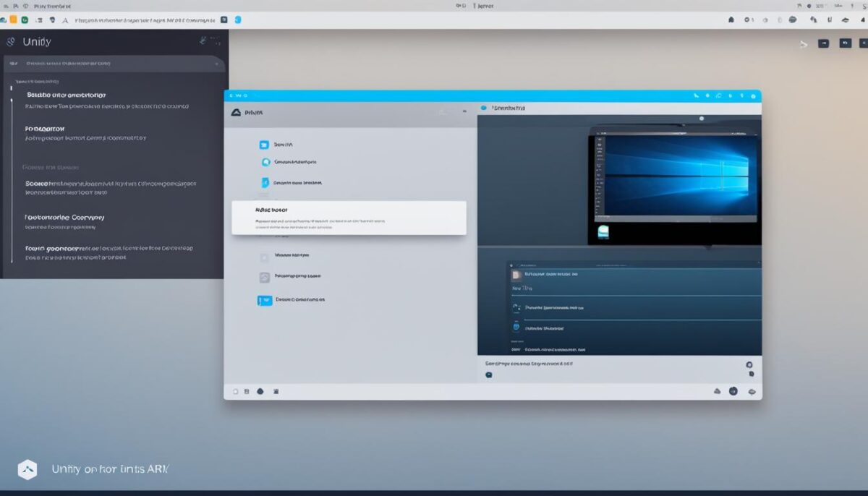Click the green icon in the top toolbar
Screen dimensions: 868x496
tap(25, 20)
